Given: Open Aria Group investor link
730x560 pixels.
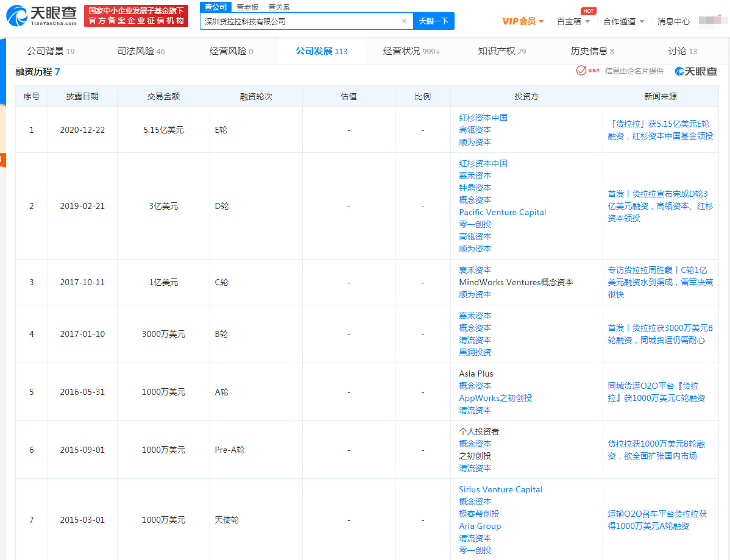Looking at the screenshot, I should pos(480,526).
